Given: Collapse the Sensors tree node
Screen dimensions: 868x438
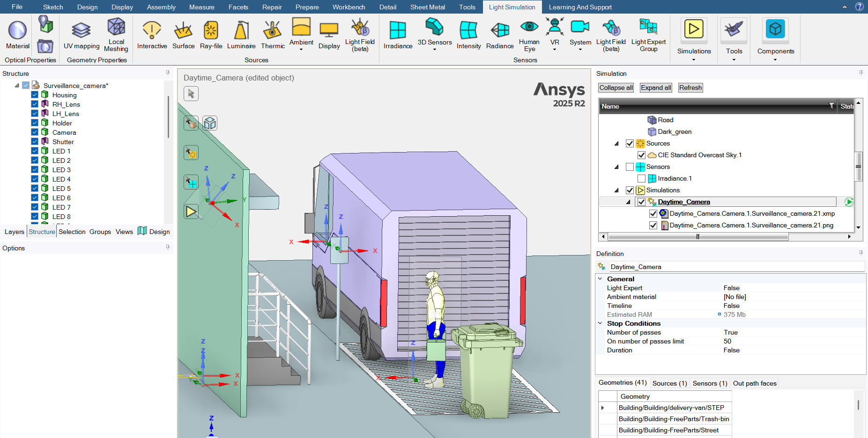Looking at the screenshot, I should coord(616,167).
